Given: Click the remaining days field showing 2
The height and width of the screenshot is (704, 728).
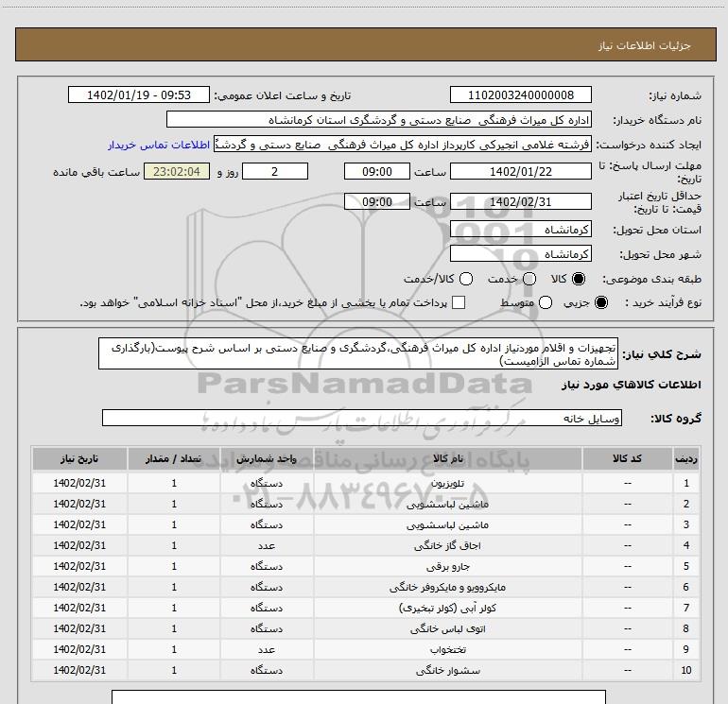Looking at the screenshot, I should tap(275, 171).
